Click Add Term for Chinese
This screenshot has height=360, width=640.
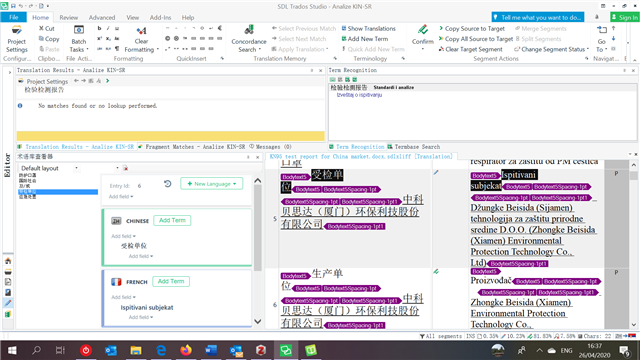pyautogui.click(x=172, y=220)
